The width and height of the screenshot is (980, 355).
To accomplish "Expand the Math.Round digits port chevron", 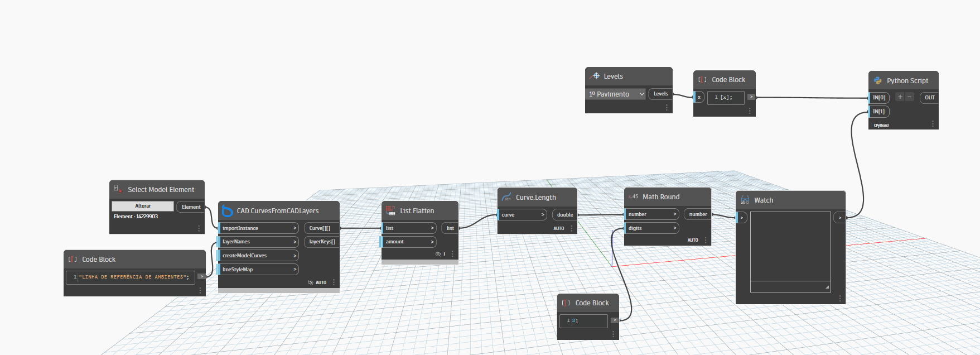I will point(675,228).
